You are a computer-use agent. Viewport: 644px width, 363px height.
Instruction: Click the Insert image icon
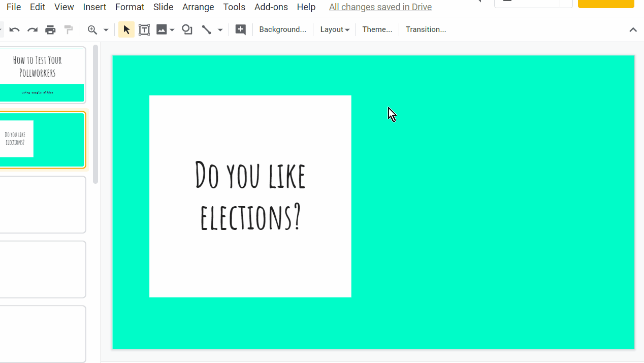tap(162, 30)
